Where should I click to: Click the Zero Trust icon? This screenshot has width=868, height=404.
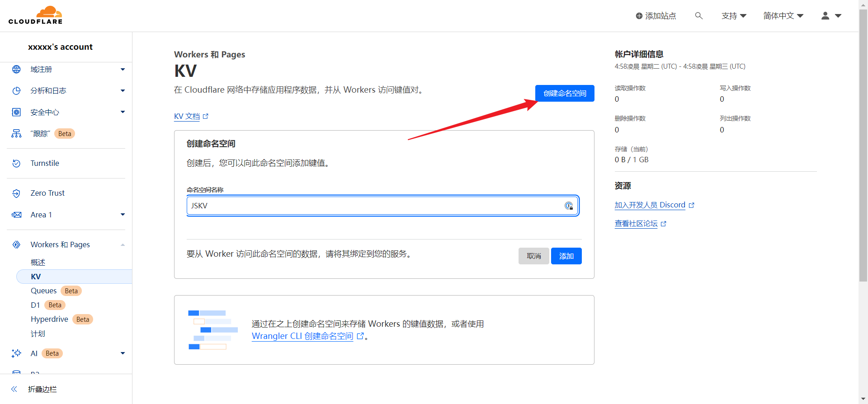(16, 193)
